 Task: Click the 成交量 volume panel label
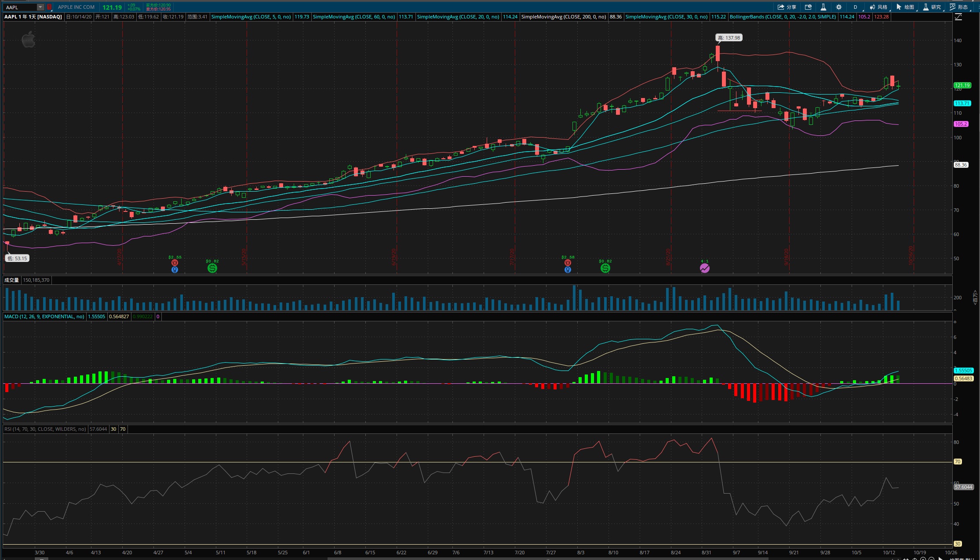(11, 280)
